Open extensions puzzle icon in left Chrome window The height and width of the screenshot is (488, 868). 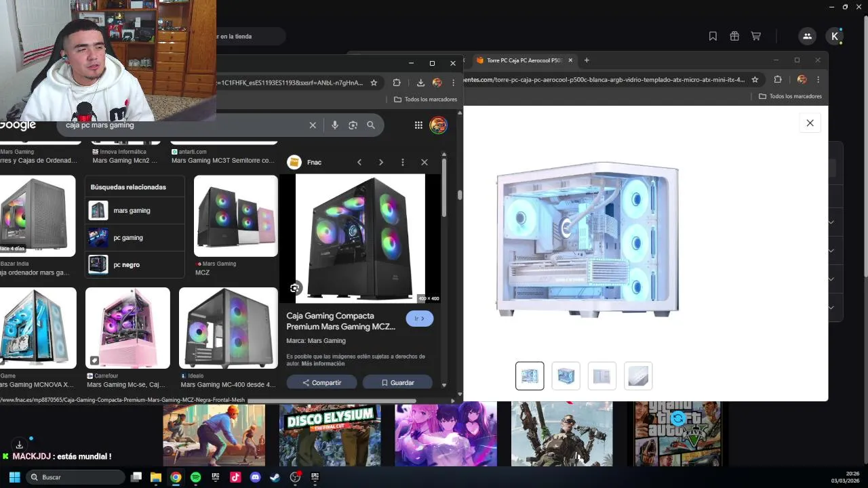tap(397, 83)
